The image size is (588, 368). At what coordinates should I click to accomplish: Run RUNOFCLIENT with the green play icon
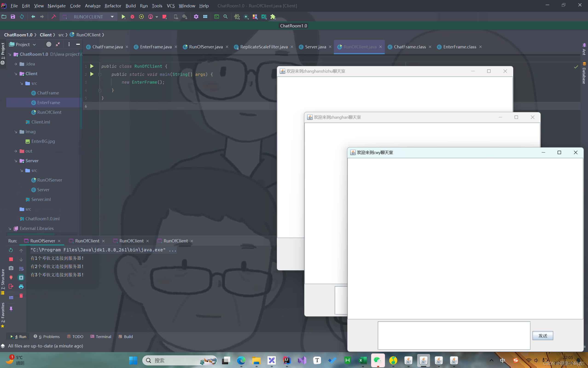pyautogui.click(x=123, y=17)
